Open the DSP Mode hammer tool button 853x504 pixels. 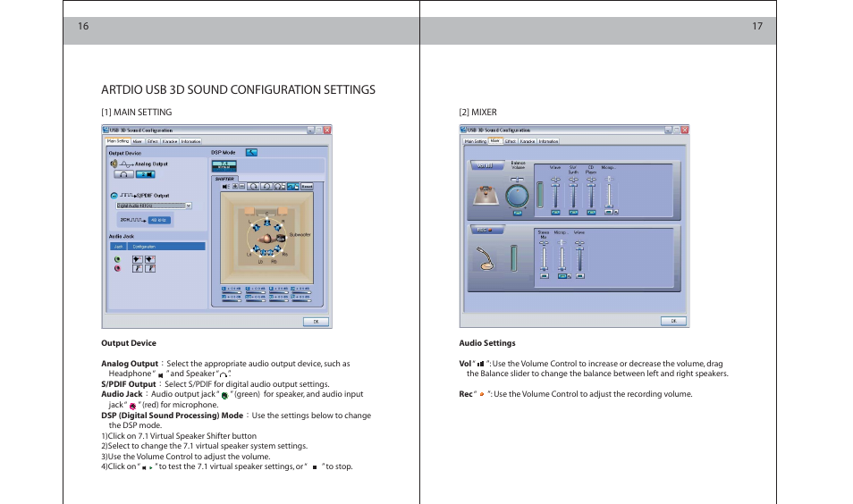(x=251, y=152)
